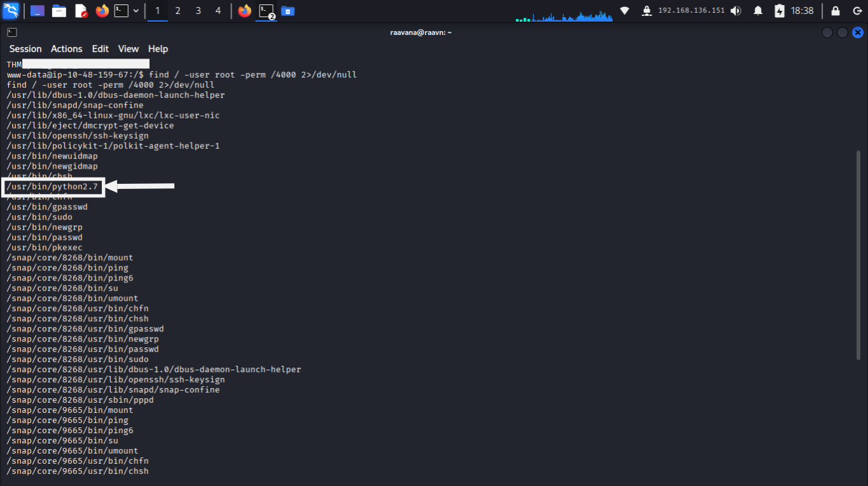Open the terminal emulator launcher icon
Image resolution: width=868 pixels, height=486 pixels.
coord(121,11)
